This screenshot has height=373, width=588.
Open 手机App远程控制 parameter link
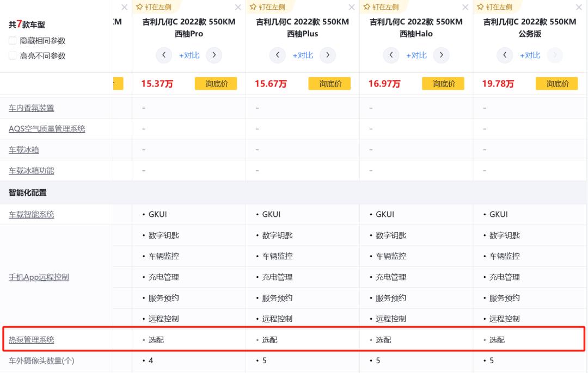tap(39, 277)
